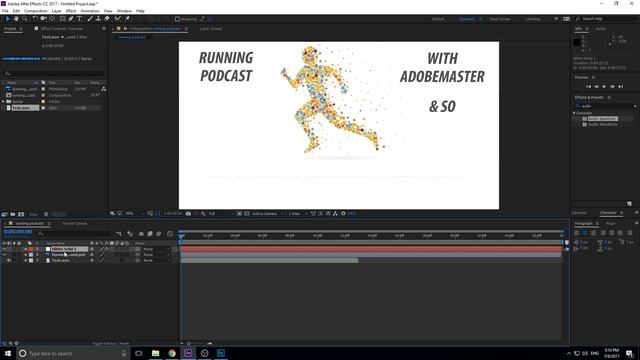Toggle the shy switch on White Solid 1
Screen dimensions: 640x360
tap(92, 249)
